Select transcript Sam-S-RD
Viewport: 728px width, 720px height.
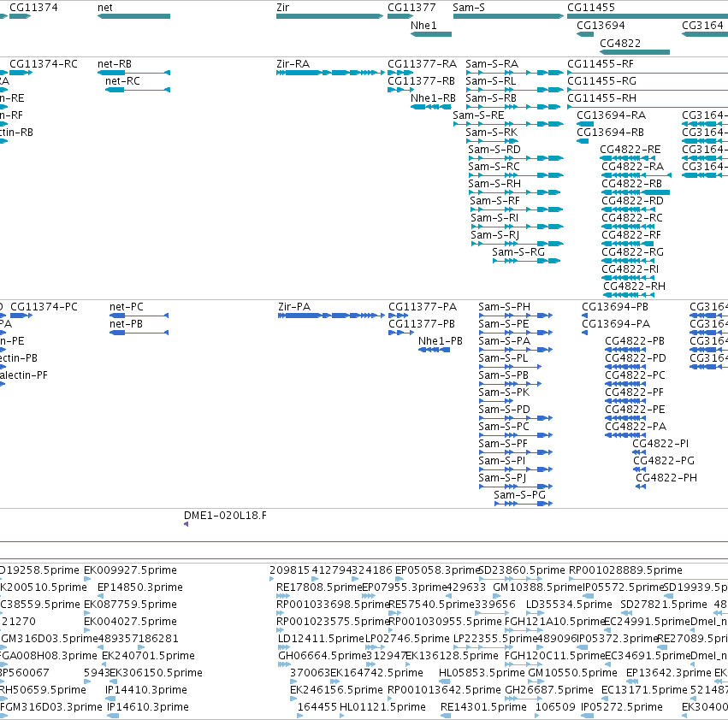[x=516, y=158]
